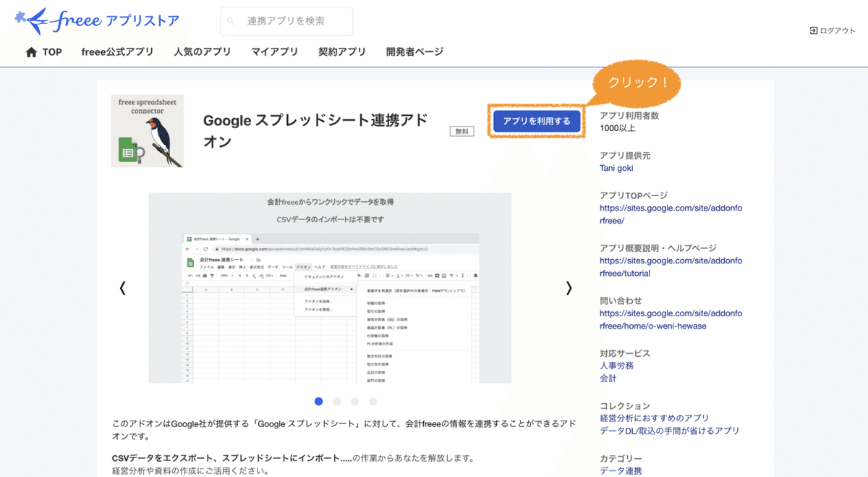Image resolution: width=868 pixels, height=477 pixels.
Task: Open the マイアプリ menu
Action: (x=275, y=52)
